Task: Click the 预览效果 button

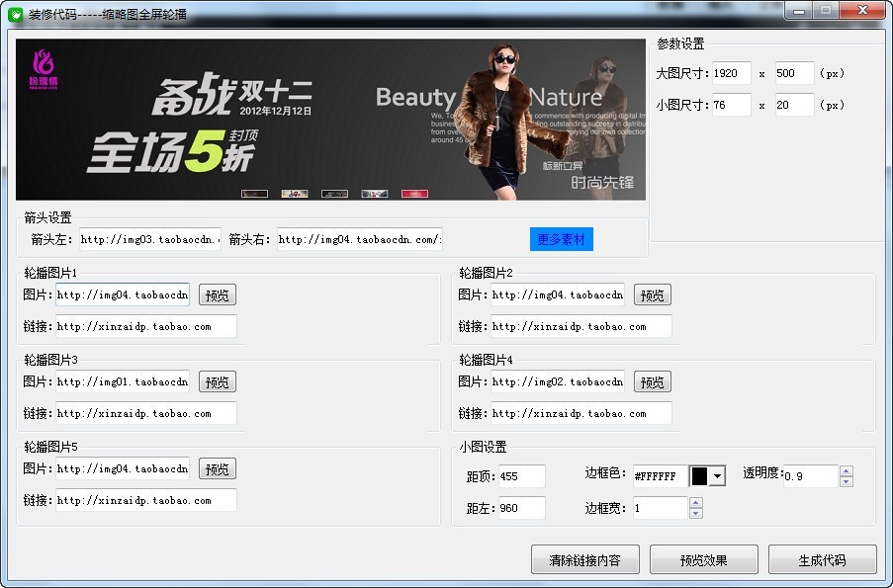Action: tap(703, 560)
